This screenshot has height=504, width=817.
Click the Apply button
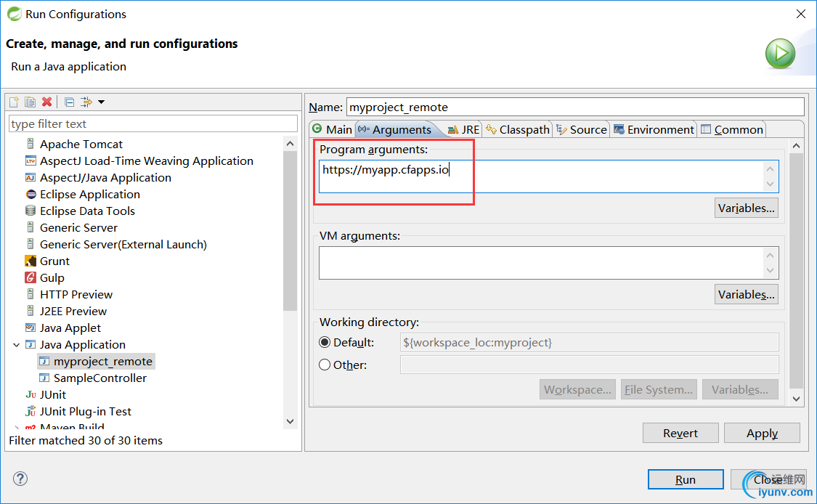pos(762,433)
